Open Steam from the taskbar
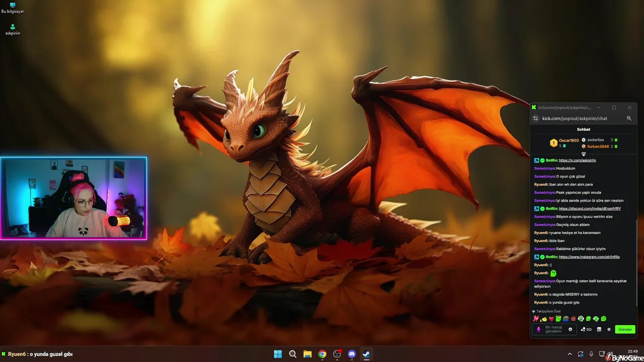644x362 pixels. (x=366, y=354)
